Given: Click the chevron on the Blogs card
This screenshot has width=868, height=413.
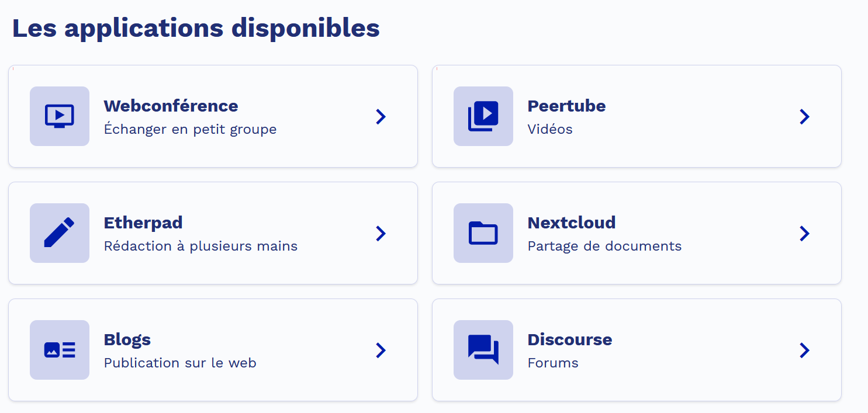Looking at the screenshot, I should (x=381, y=350).
